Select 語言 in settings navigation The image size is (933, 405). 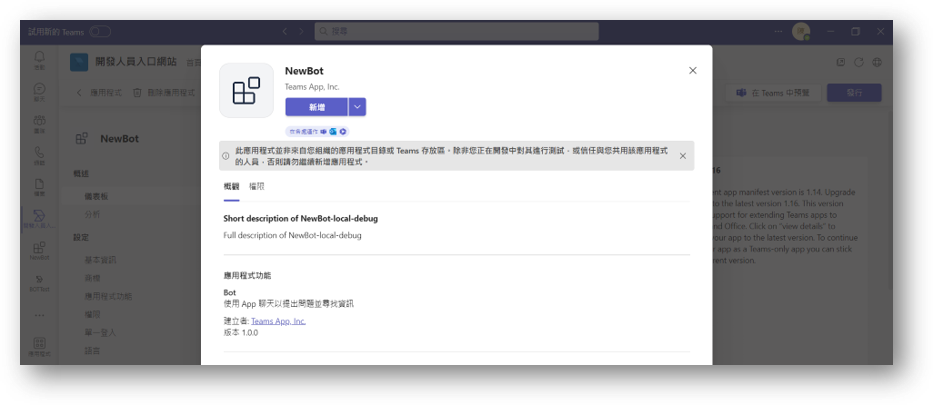[92, 351]
